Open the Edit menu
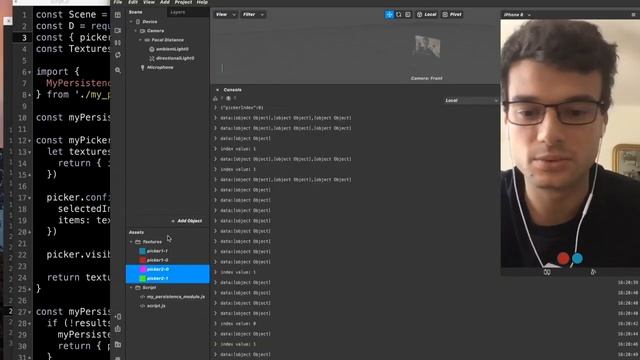 pos(133,2)
